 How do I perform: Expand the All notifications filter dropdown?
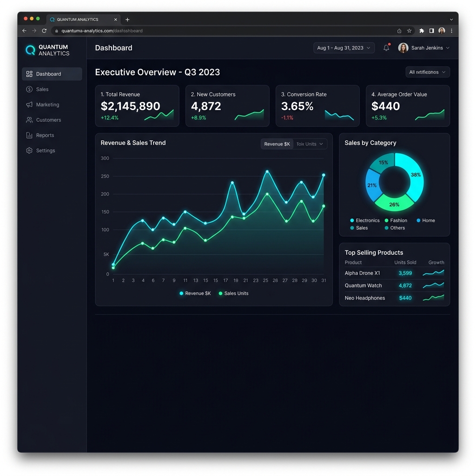[427, 72]
